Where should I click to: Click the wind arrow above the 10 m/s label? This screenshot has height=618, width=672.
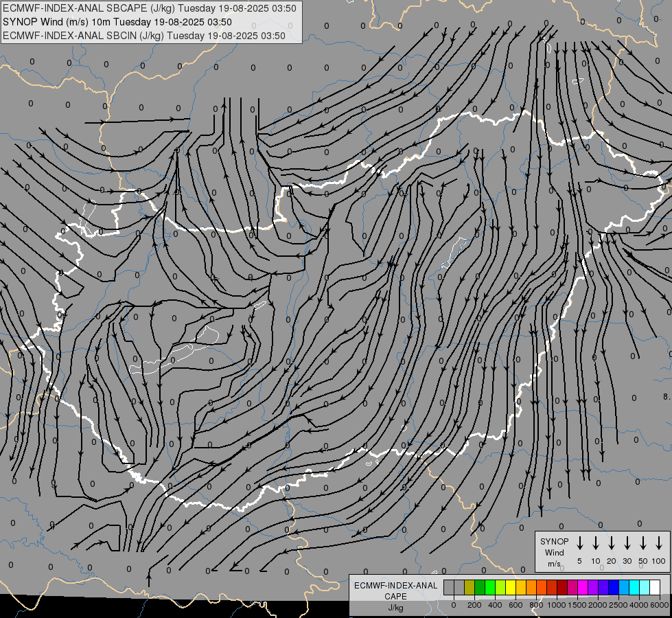click(x=596, y=543)
